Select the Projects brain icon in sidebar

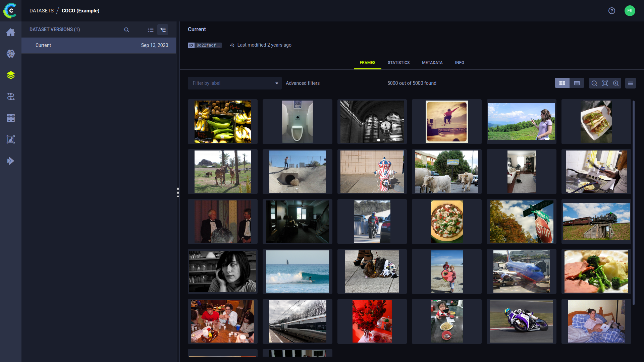[11, 54]
